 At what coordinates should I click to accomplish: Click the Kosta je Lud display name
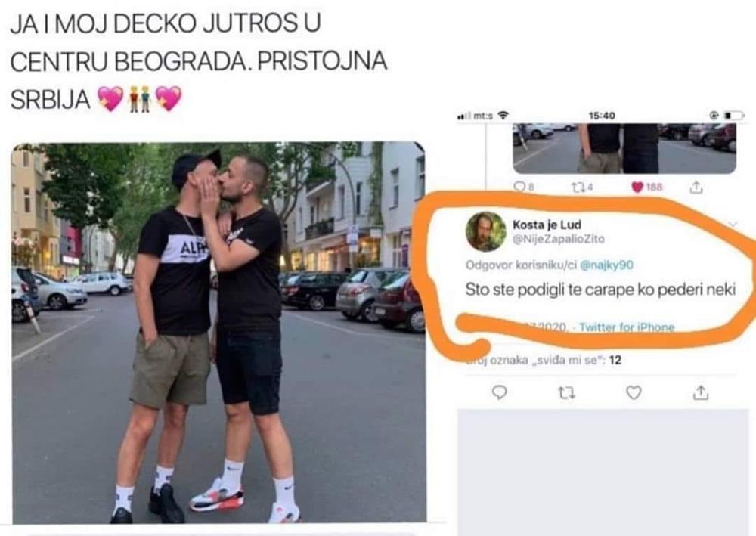pos(547,225)
